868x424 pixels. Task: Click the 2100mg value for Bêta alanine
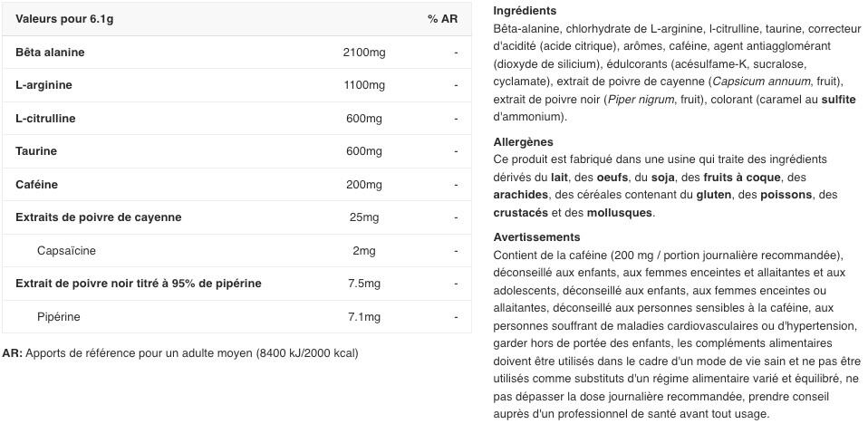pos(363,53)
